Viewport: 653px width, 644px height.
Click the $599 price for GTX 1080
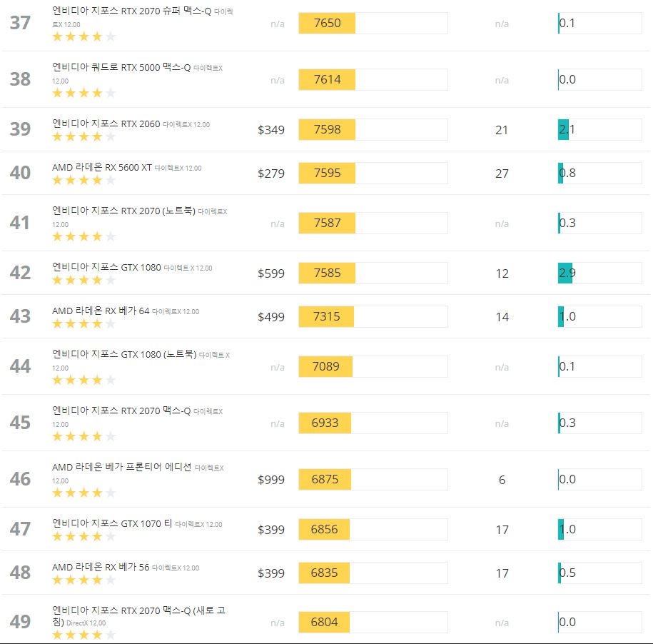(x=271, y=273)
